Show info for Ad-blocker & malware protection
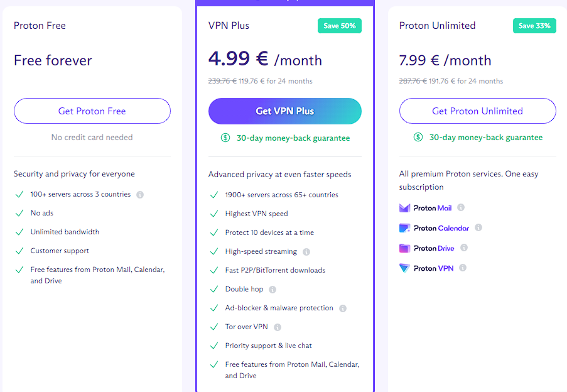The width and height of the screenshot is (567, 392). (x=343, y=308)
